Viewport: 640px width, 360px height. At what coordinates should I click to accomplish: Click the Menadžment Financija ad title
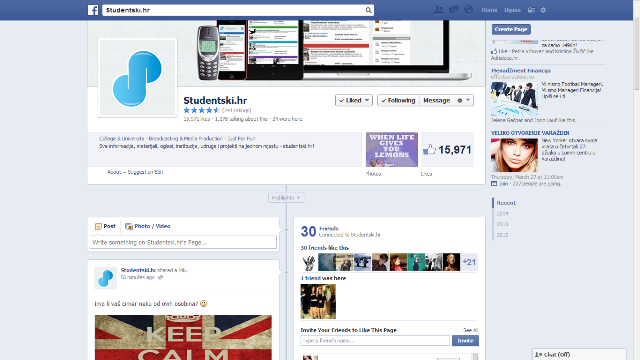[521, 71]
